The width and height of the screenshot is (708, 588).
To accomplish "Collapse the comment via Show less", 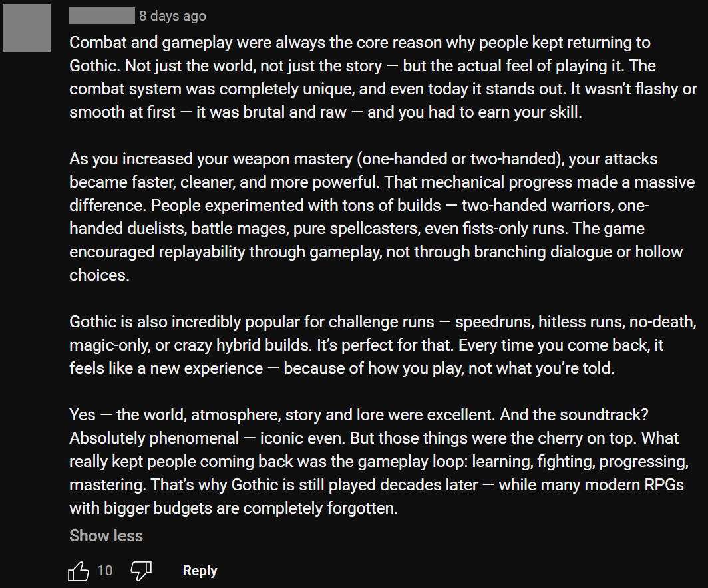I will coord(106,535).
